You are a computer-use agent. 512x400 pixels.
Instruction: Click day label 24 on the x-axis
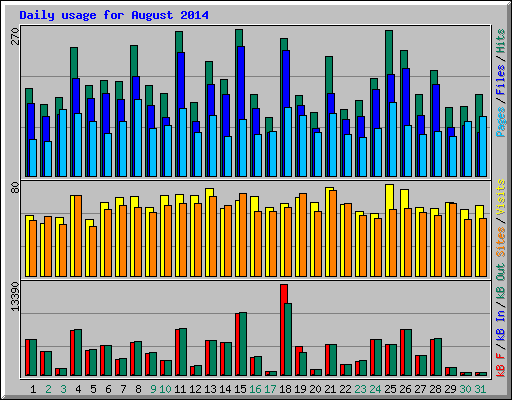point(375,389)
